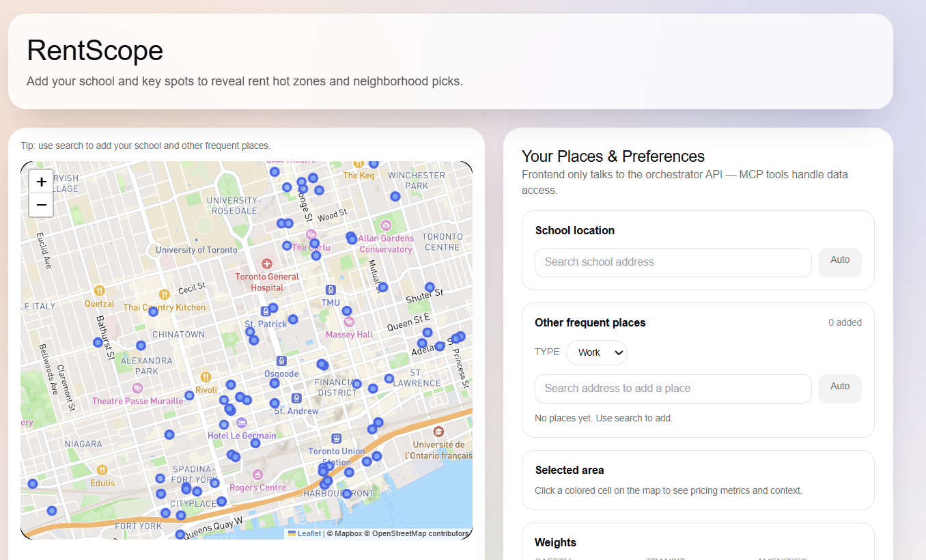Zoom out on the map

coord(41,205)
